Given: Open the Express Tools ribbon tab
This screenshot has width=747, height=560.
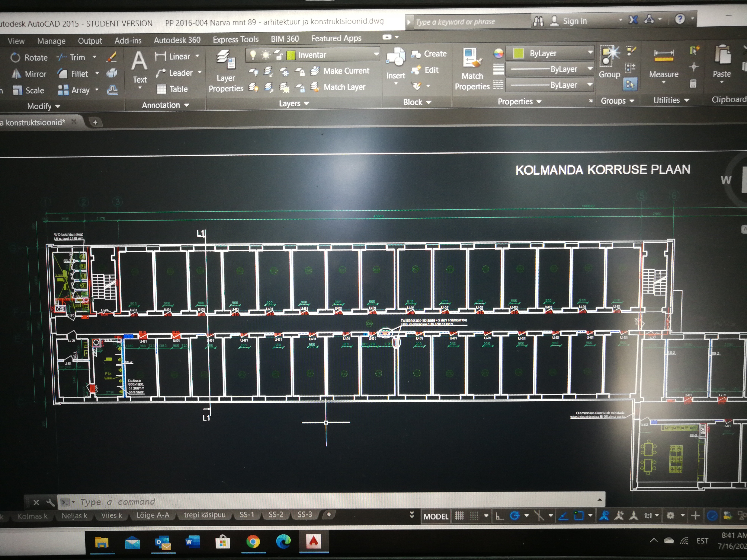Looking at the screenshot, I should click(235, 40).
